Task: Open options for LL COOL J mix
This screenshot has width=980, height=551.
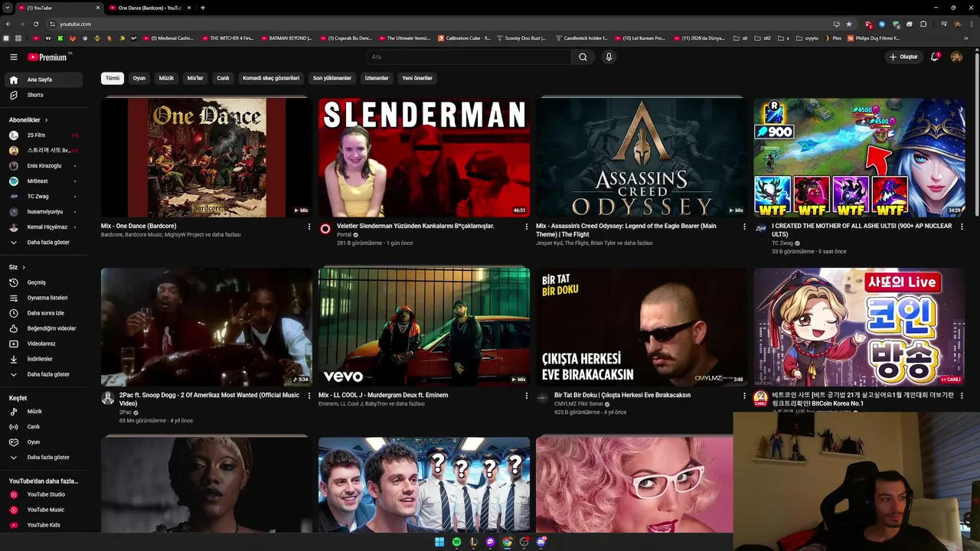Action: (527, 396)
